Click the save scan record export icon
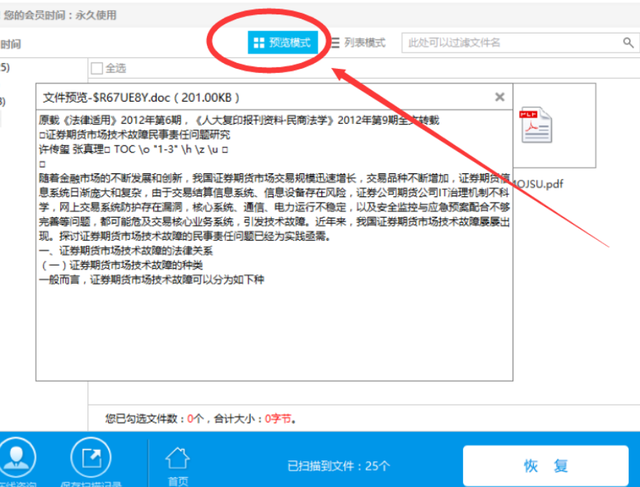 tap(91, 457)
